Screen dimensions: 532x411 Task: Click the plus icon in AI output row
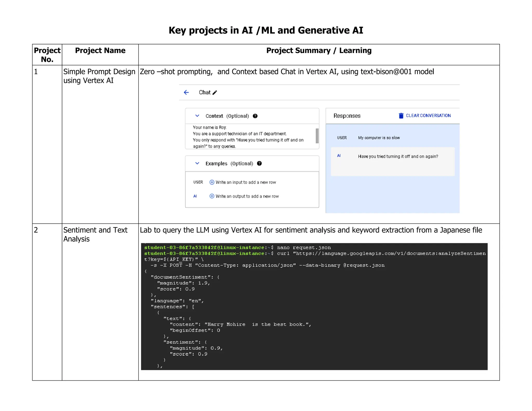[x=212, y=196]
